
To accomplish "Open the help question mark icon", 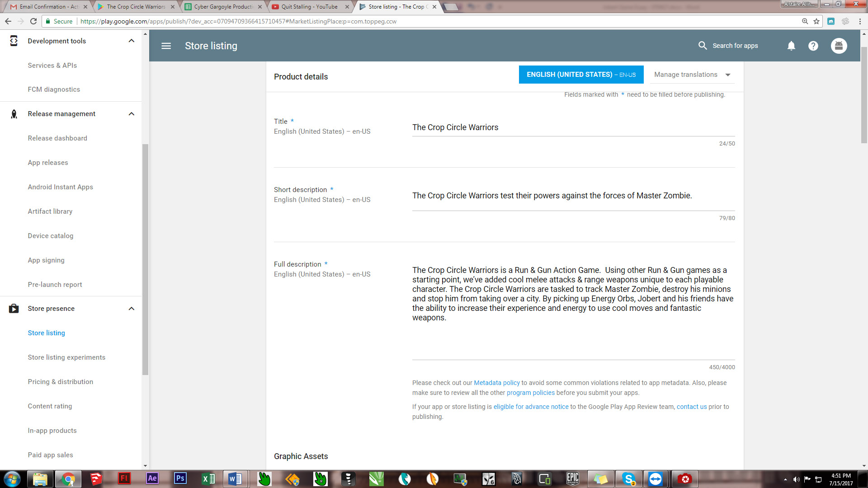I will pos(813,46).
